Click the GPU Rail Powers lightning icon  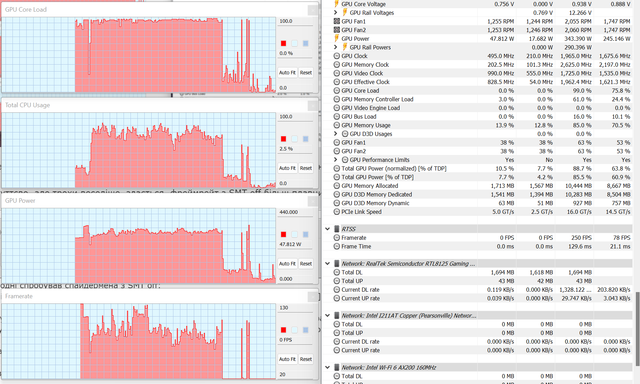344,47
